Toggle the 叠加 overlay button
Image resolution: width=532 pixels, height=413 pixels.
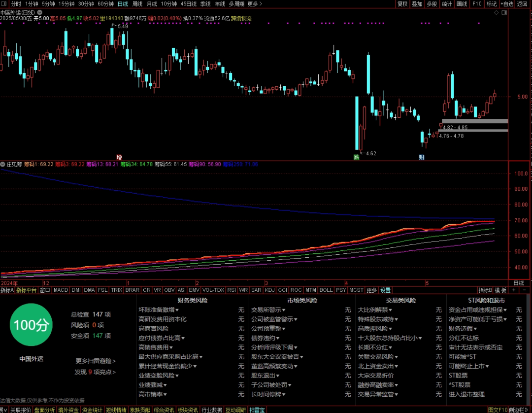point(417,4)
